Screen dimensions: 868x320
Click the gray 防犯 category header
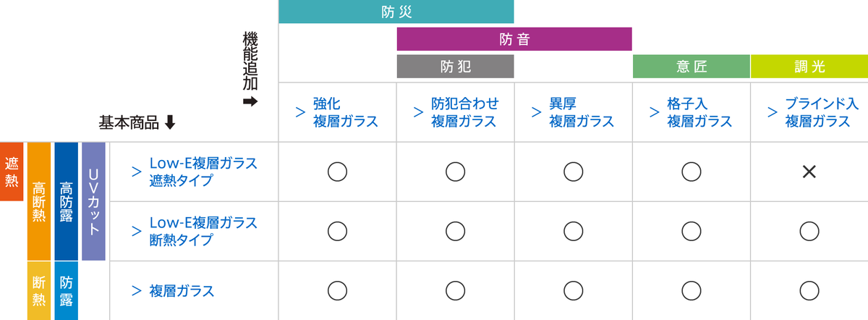tap(455, 67)
